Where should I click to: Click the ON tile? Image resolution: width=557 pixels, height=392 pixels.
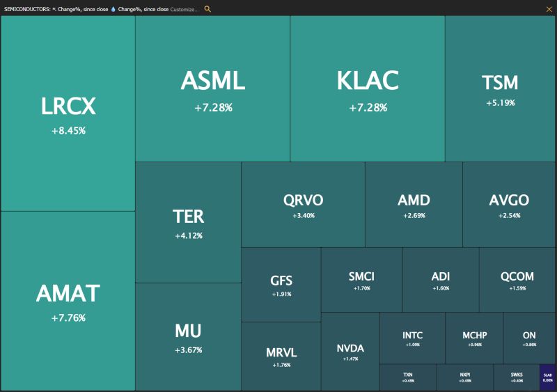[529, 338]
